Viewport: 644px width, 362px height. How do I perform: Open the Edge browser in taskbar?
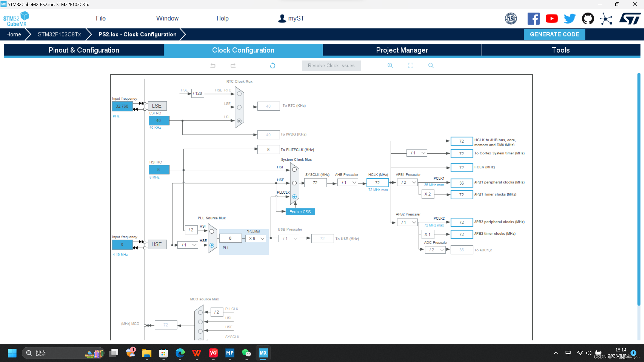click(x=180, y=353)
